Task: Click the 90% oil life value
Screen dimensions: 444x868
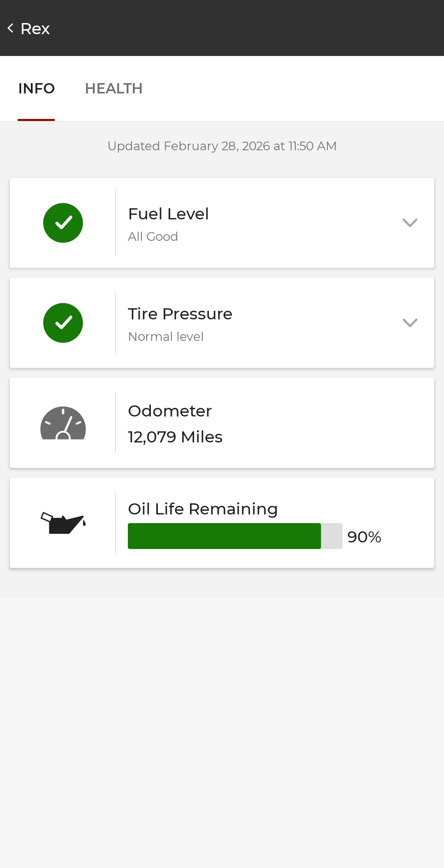Action: 364,537
